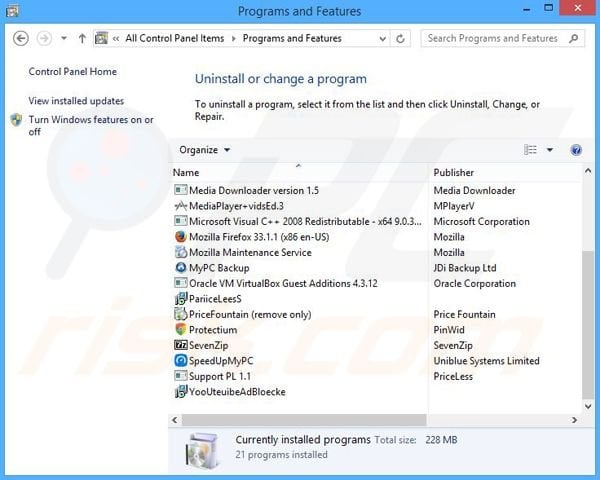600x480 pixels.
Task: Click the Windows features shield icon
Action: (16, 120)
